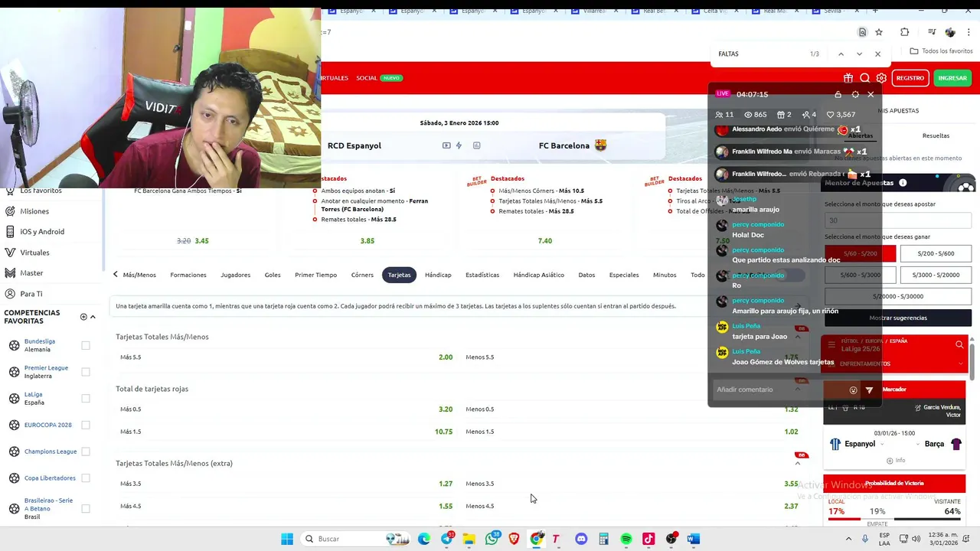Select the Más 3.5 odds 1.27
This screenshot has height=551, width=980.
pos(446,484)
